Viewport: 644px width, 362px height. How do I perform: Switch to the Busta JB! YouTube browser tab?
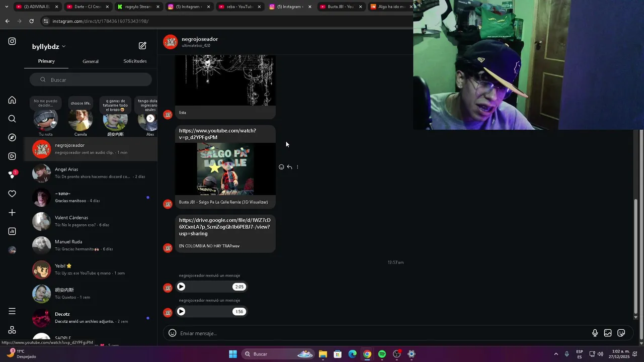341,7
